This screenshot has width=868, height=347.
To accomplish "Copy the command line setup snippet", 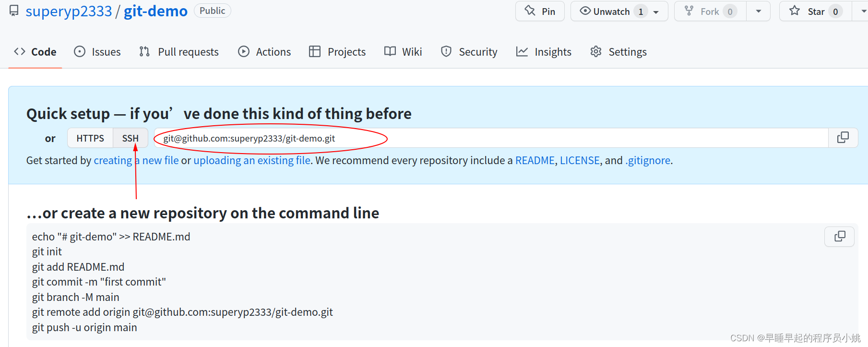I will (840, 237).
